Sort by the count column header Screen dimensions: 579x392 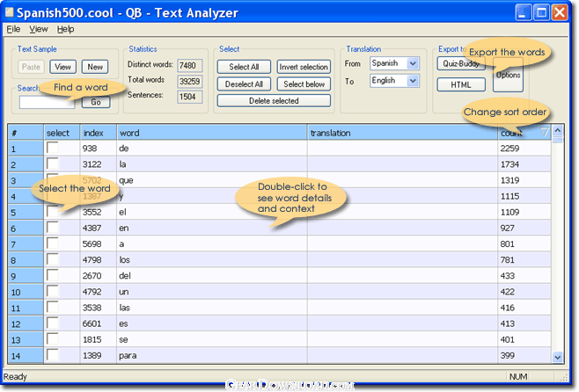coord(524,133)
